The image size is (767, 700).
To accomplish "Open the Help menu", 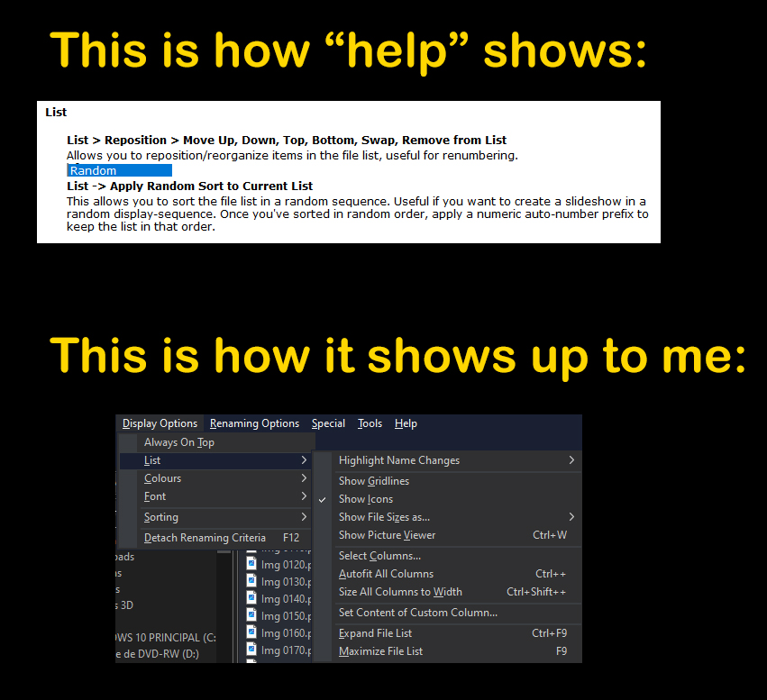I will (406, 423).
